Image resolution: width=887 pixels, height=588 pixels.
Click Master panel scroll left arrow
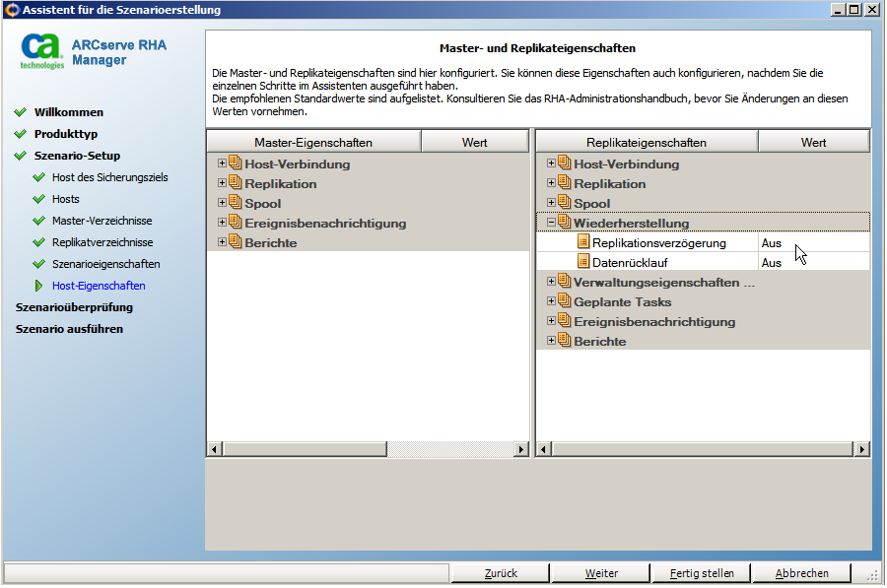[214, 449]
